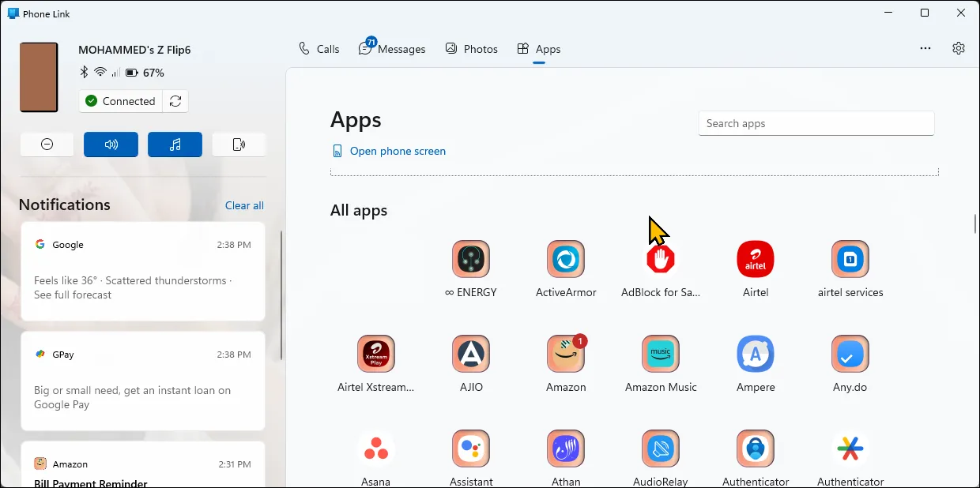Viewport: 980px width, 488px height.
Task: Mute the phone volume toggle
Action: pyautogui.click(x=111, y=145)
